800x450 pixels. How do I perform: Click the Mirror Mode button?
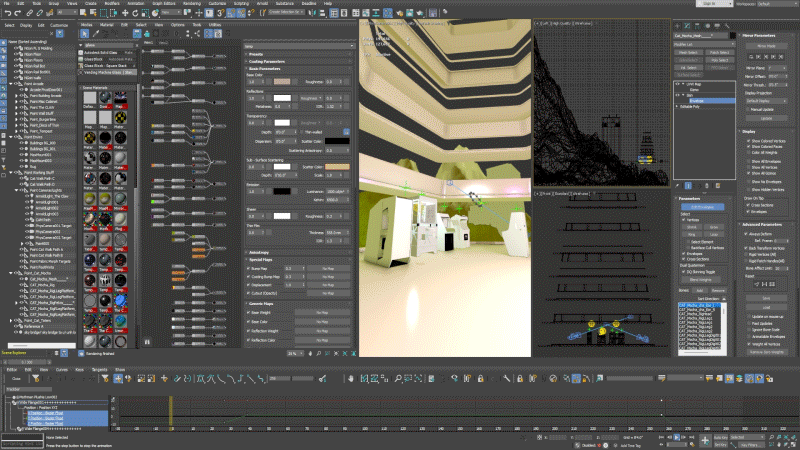point(767,45)
